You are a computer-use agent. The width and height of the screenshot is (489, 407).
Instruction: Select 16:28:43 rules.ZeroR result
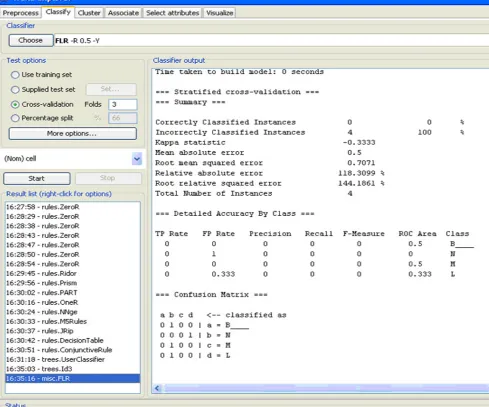73,235
